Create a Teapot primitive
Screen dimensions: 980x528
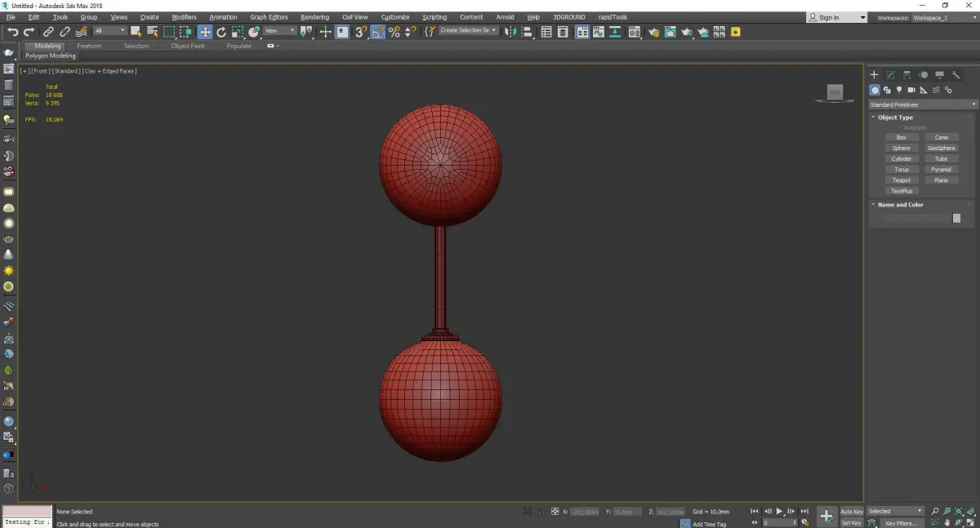click(902, 180)
